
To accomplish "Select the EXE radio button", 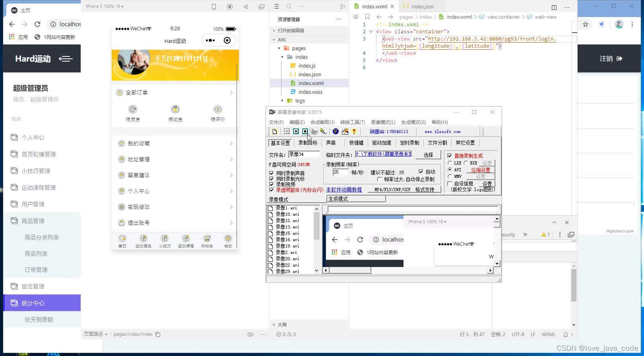I will point(466,163).
